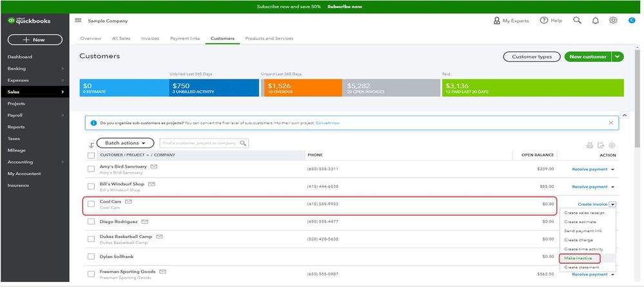Check the Dukes Basketball Camp checkbox
This screenshot has height=287, width=644.
pyautogui.click(x=91, y=239)
